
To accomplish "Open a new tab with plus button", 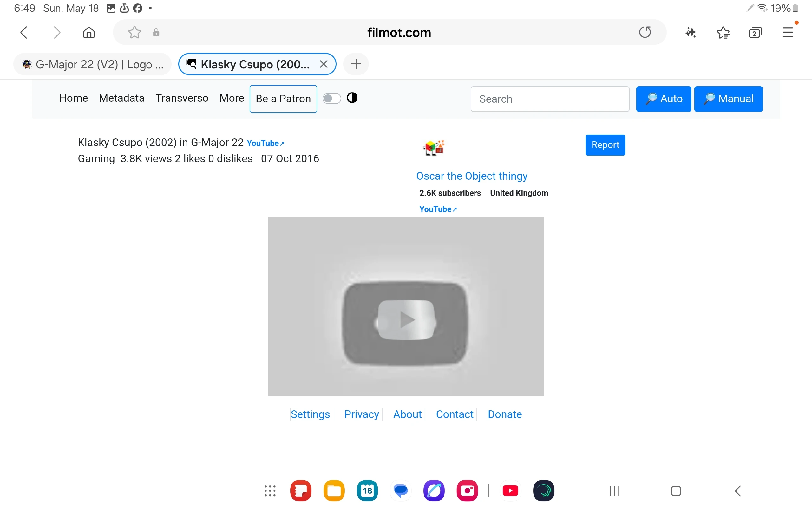I will [x=356, y=64].
